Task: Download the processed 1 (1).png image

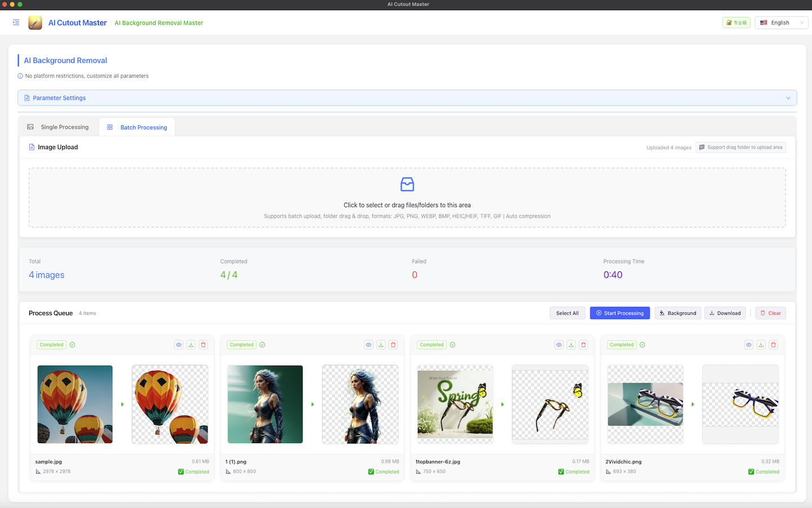Action: [x=381, y=344]
